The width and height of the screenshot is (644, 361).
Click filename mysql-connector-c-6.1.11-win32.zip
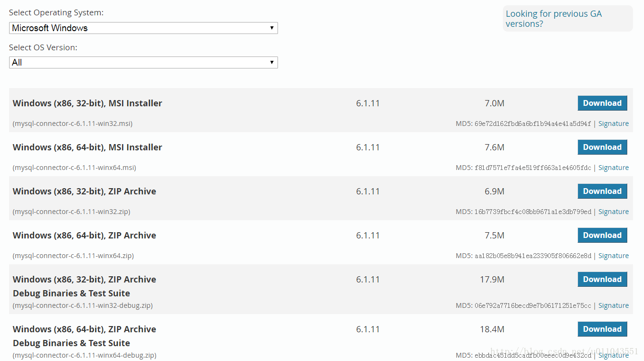(x=72, y=212)
